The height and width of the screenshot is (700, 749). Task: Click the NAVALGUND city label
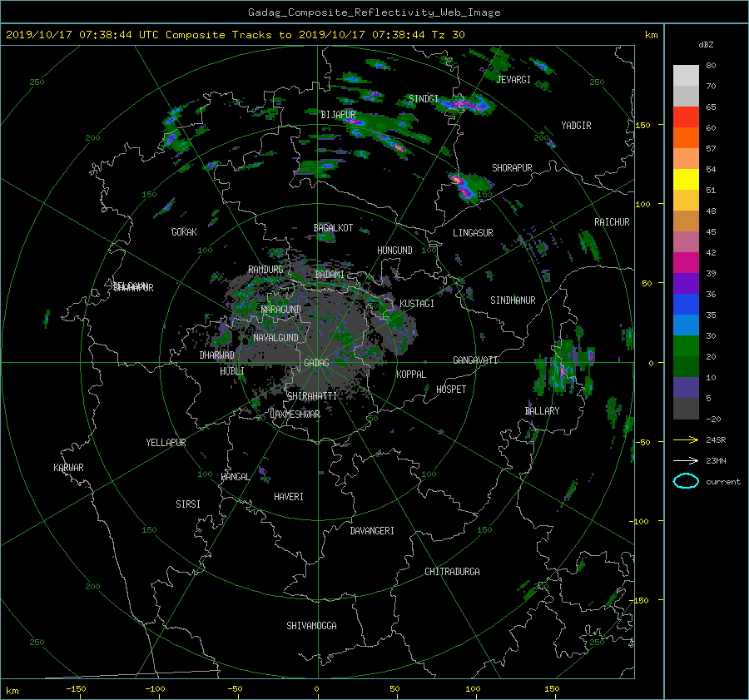pos(275,338)
